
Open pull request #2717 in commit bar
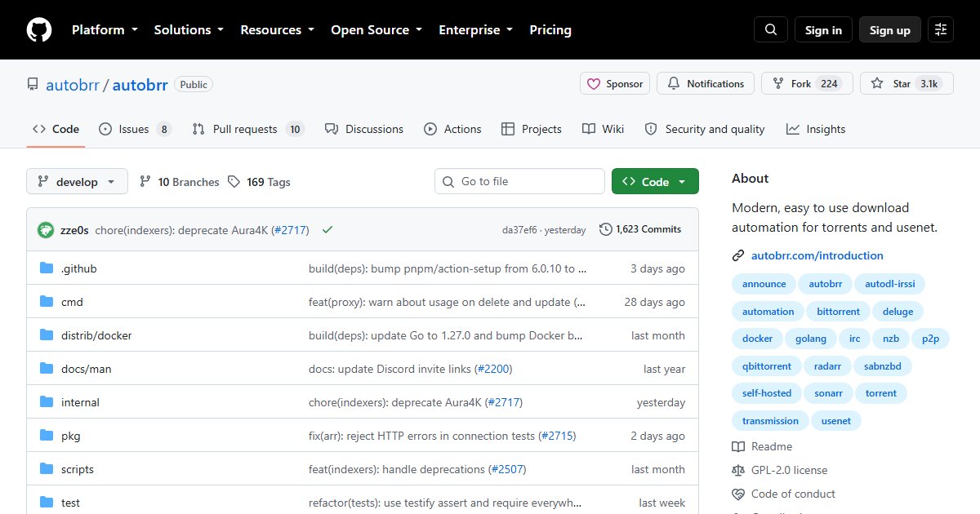[290, 230]
